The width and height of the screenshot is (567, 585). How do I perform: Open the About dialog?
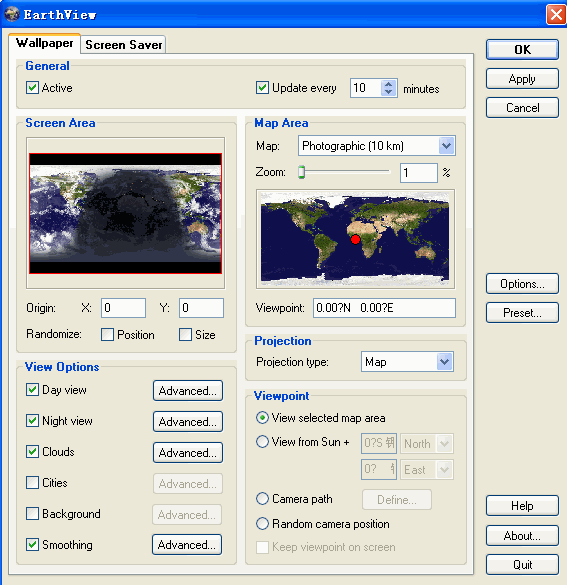(522, 536)
